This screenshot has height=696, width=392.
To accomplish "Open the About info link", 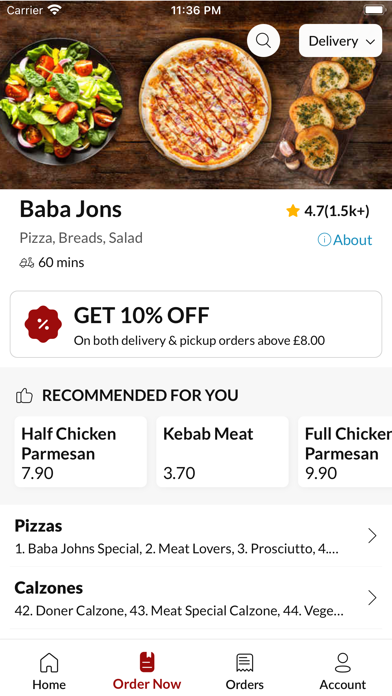I will pos(345,240).
